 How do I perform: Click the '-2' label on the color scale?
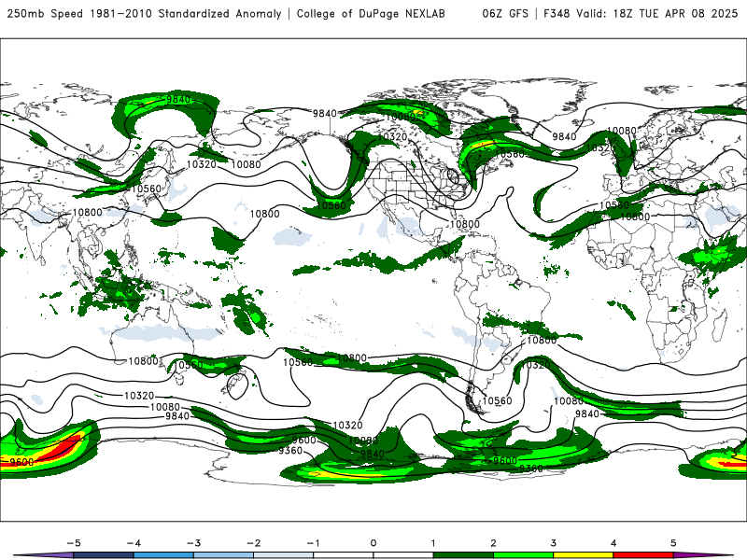253,543
